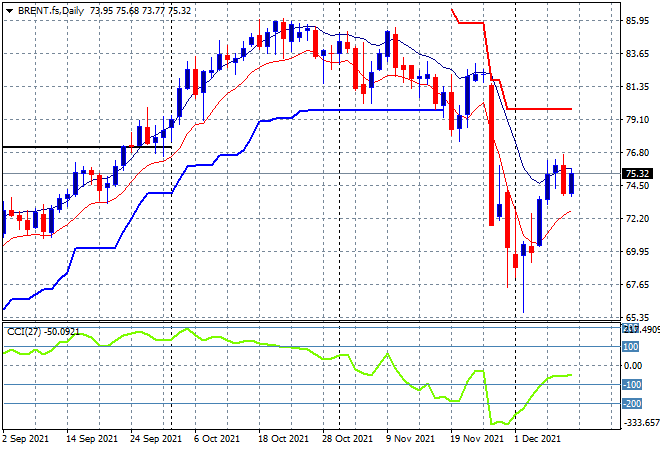The width and height of the screenshot is (660, 450).
Task: Select the OHLC values 73.95 75.68 73.77 75.32
Action: coord(140,11)
